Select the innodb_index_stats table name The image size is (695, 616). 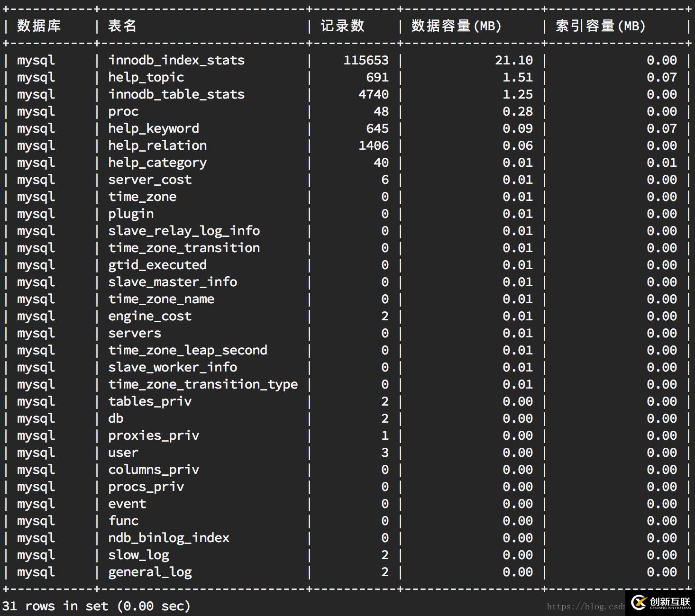(x=176, y=60)
